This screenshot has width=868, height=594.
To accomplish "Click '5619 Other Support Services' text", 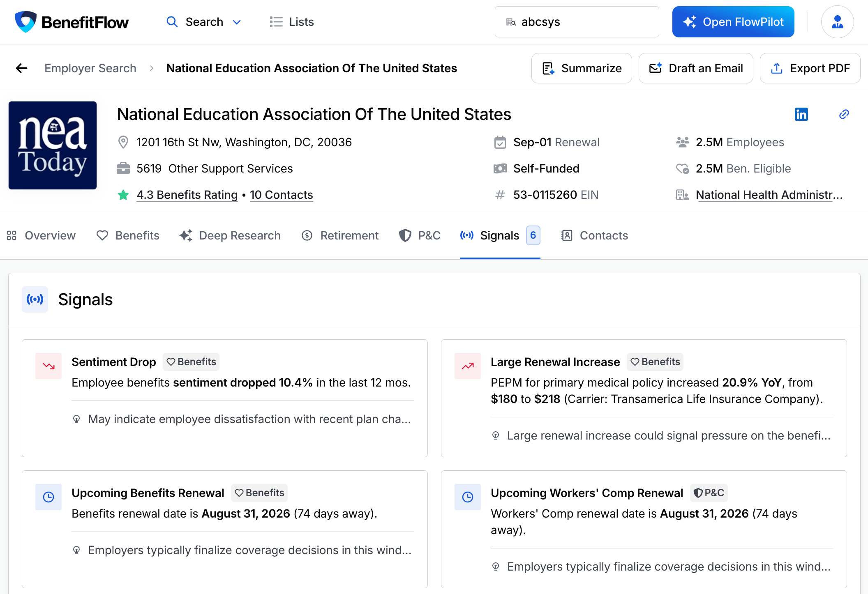I will click(x=215, y=168).
